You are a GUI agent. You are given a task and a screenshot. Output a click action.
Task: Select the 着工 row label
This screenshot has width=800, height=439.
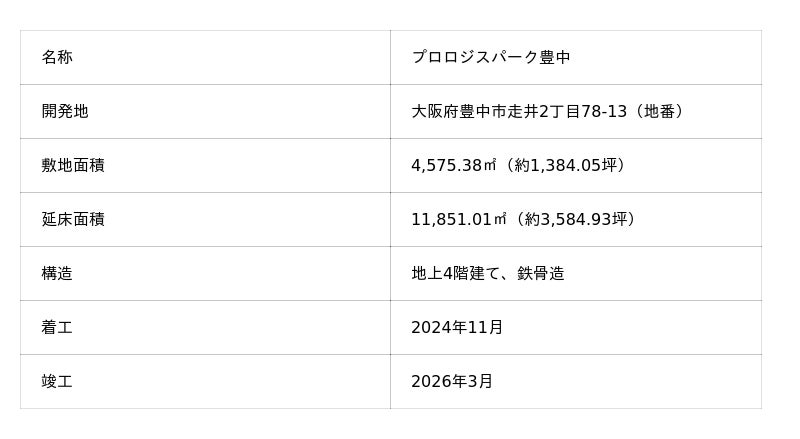pos(57,327)
